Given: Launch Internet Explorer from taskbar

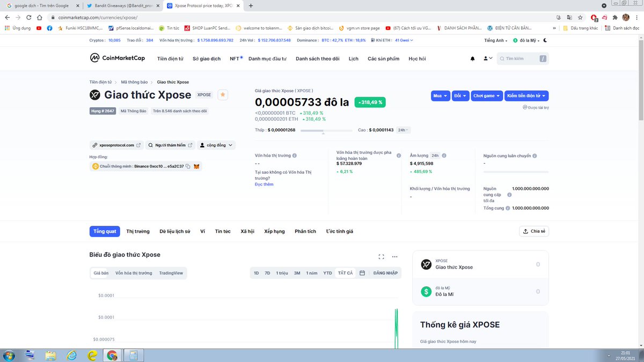Looking at the screenshot, I should coord(71,355).
